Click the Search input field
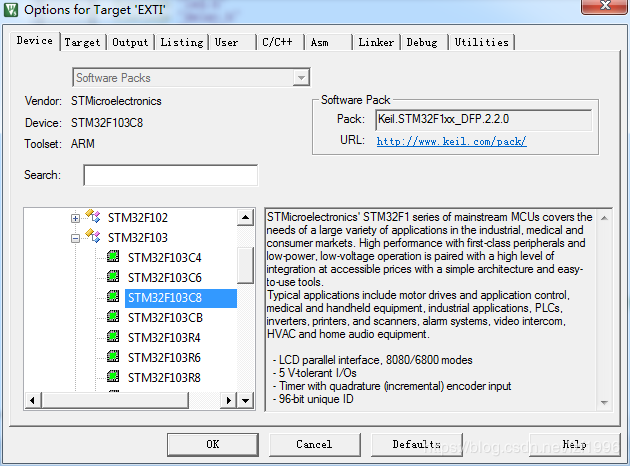This screenshot has width=630, height=466. tap(171, 175)
